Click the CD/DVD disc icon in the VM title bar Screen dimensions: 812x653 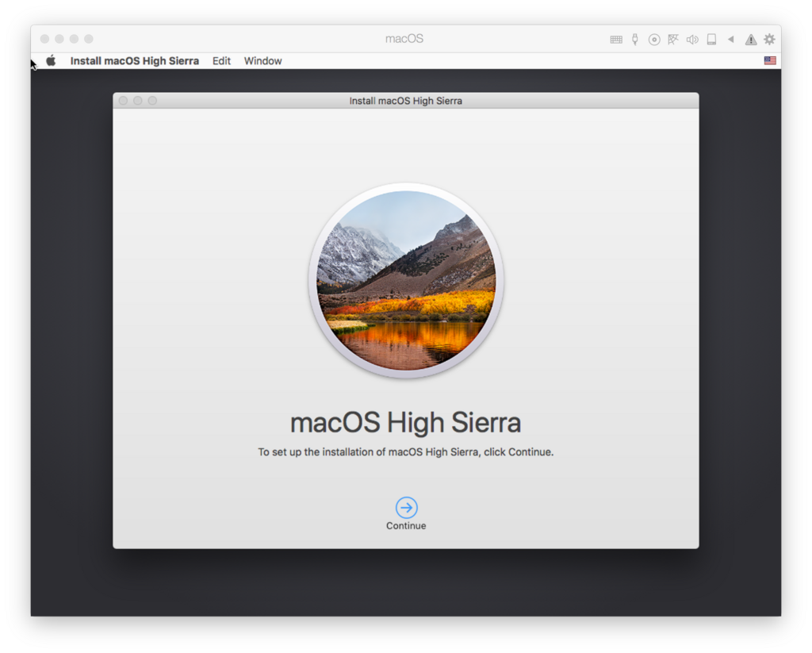(654, 40)
